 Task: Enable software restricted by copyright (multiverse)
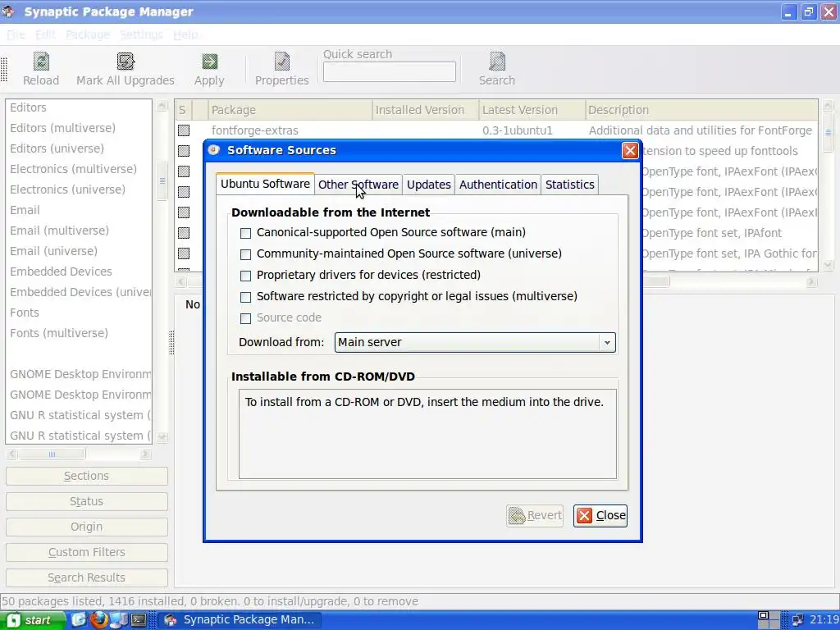coord(245,297)
